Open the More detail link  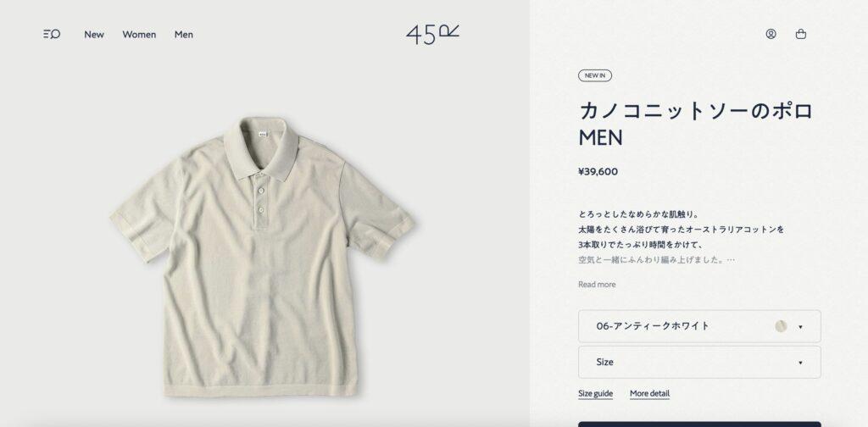(649, 394)
